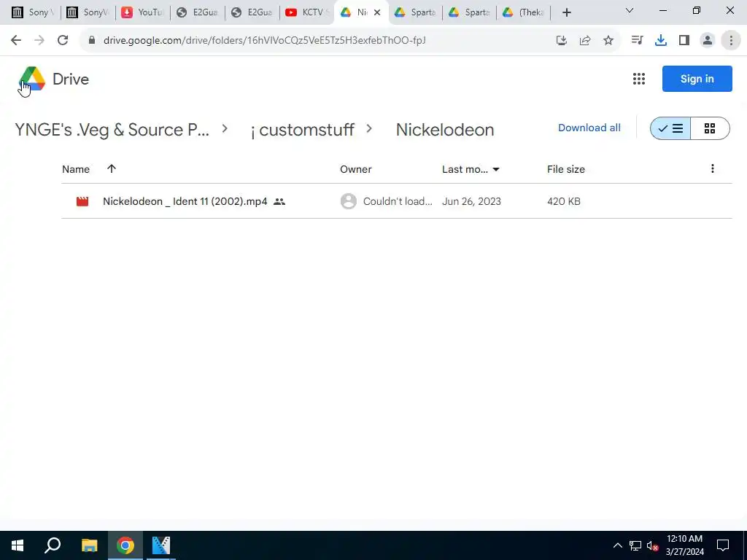Click the Couldn't load... owner text
Viewport: 747px width, 560px height.
(398, 201)
